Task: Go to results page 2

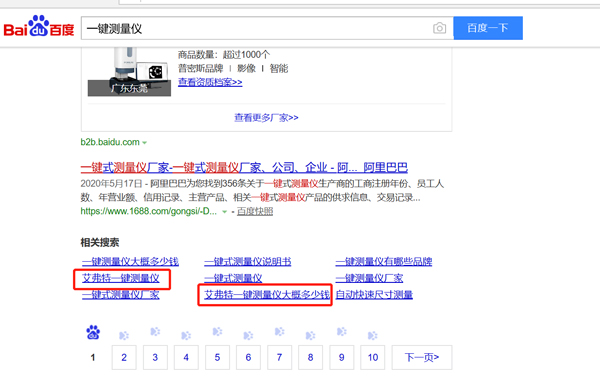Action: (x=124, y=357)
